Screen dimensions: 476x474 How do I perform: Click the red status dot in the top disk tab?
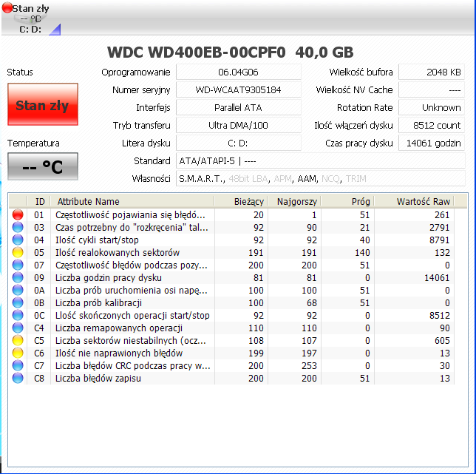click(x=7, y=7)
